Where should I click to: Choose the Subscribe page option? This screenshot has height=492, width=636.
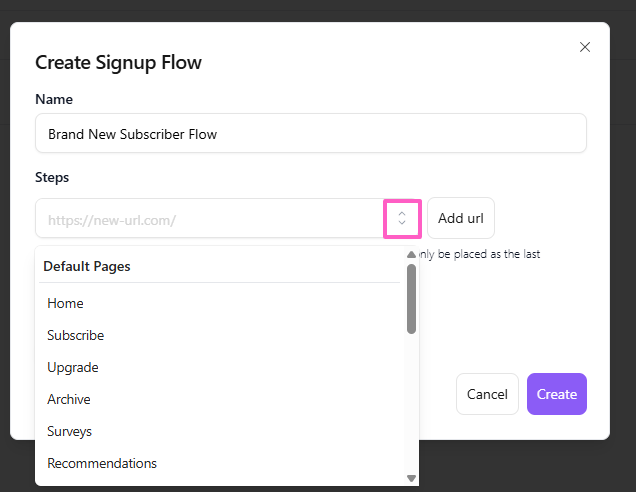(76, 335)
